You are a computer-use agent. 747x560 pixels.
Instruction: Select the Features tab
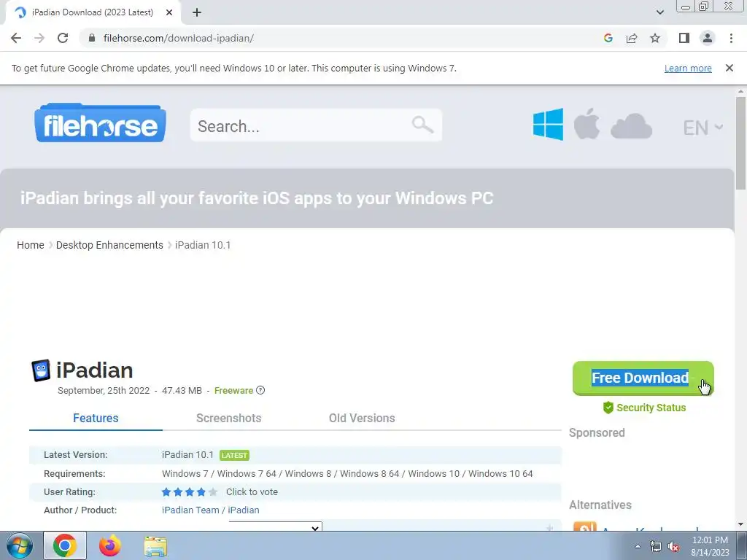96,418
